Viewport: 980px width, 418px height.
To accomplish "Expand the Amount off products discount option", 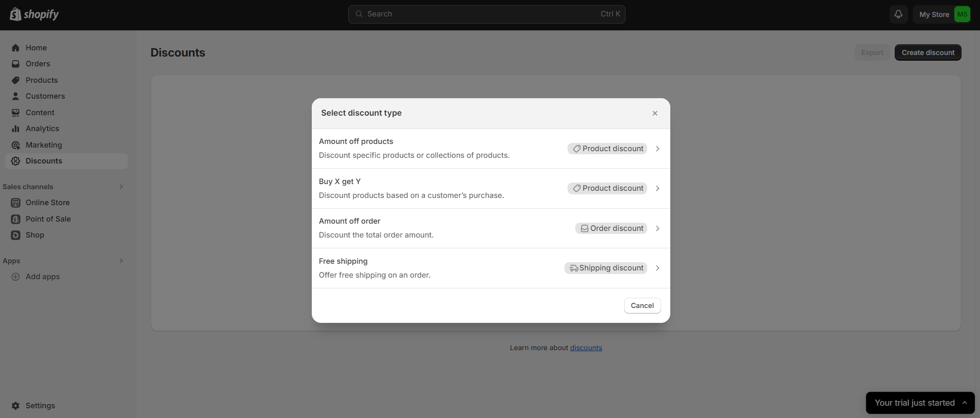I will (658, 149).
